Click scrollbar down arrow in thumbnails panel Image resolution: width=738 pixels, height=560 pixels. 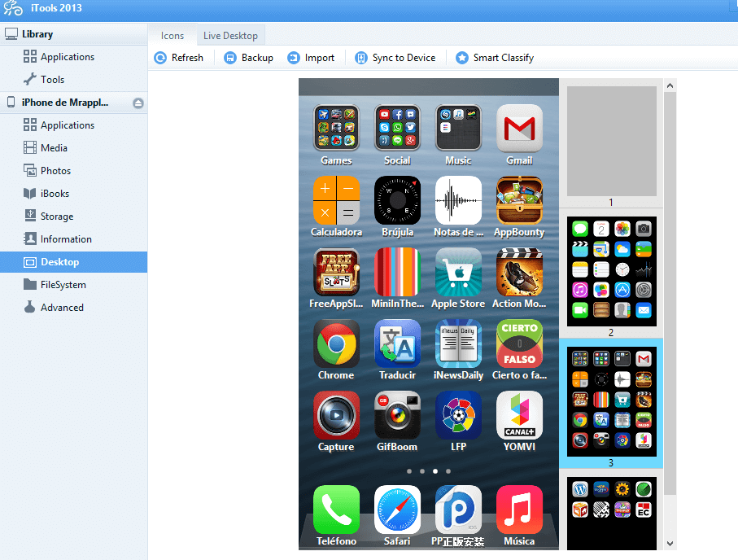point(670,543)
